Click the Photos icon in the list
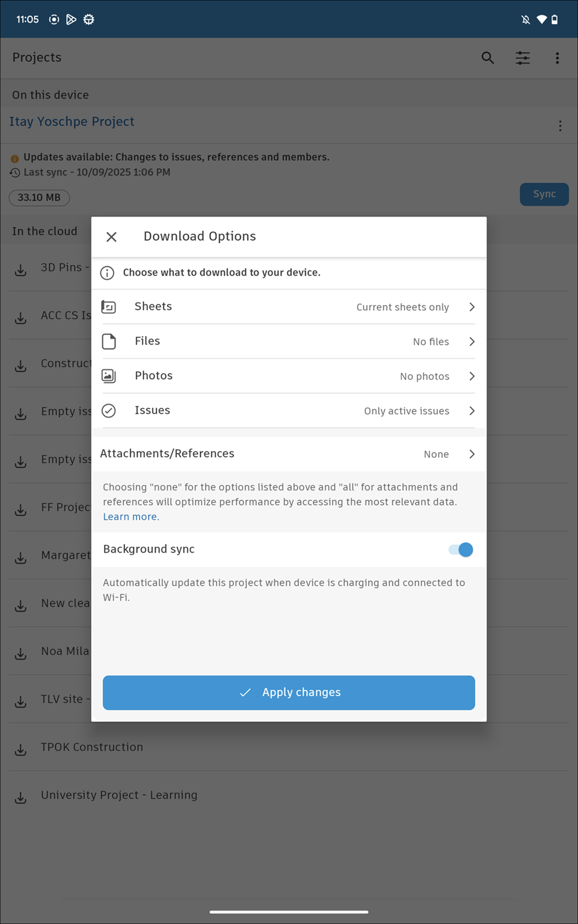The image size is (578, 924). [x=109, y=376]
